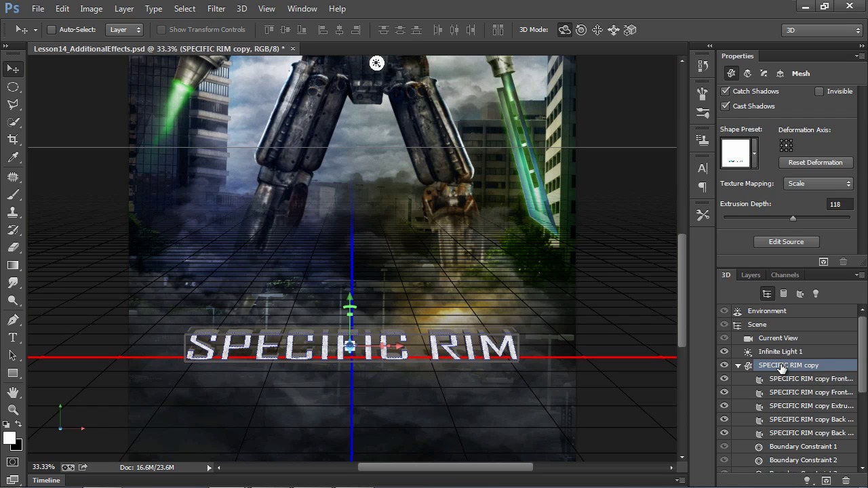868x488 pixels.
Task: Filter 3D panel by lights
Action: tap(816, 293)
